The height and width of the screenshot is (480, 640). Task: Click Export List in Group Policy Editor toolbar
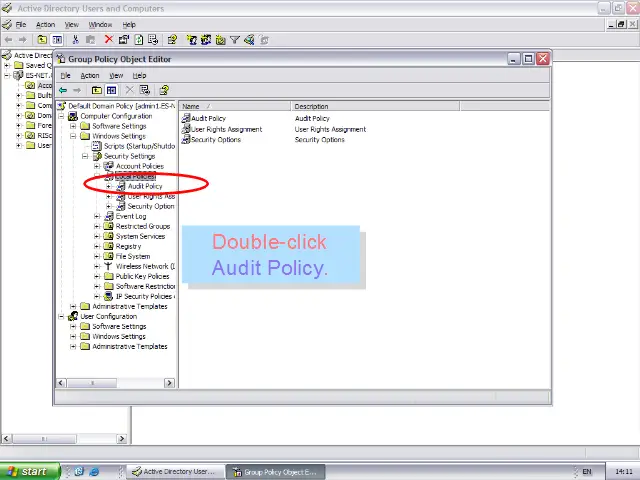pyautogui.click(x=144, y=90)
